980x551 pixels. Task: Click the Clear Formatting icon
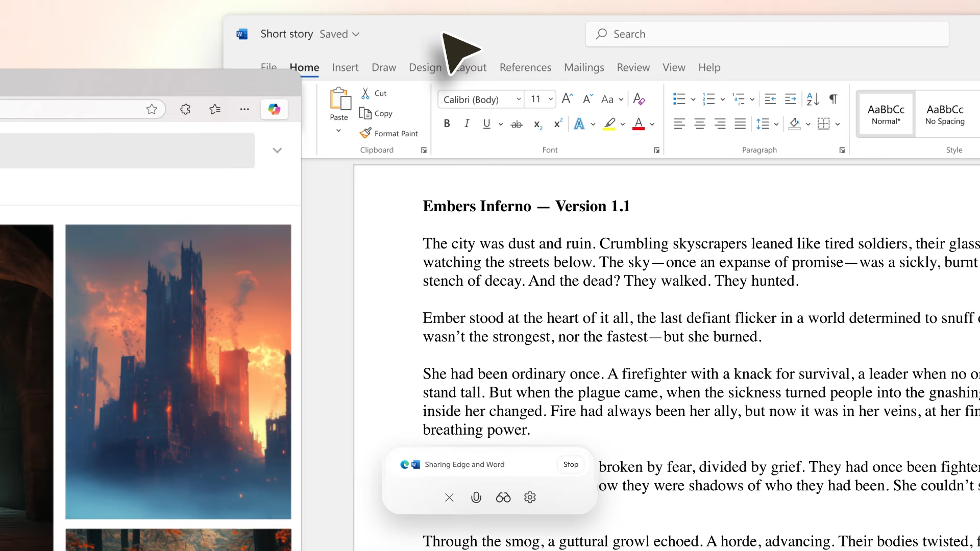[x=639, y=99]
